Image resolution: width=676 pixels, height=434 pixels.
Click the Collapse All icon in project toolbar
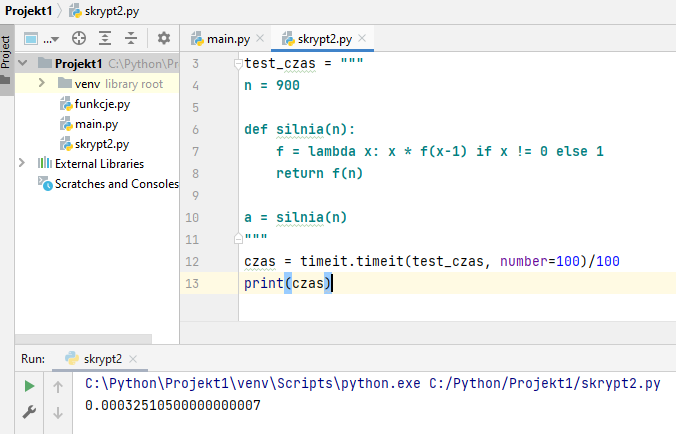coord(130,39)
